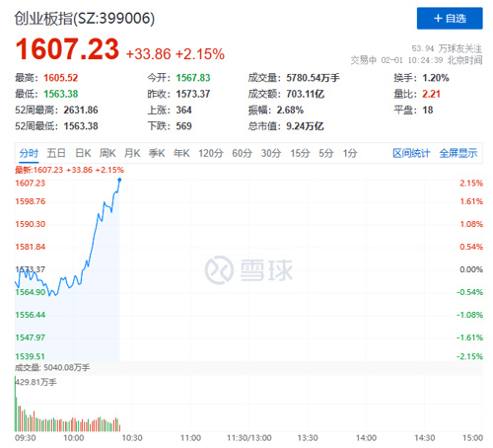The image size is (493, 448).
Task: Select the 月K chart tab
Action: (132, 153)
